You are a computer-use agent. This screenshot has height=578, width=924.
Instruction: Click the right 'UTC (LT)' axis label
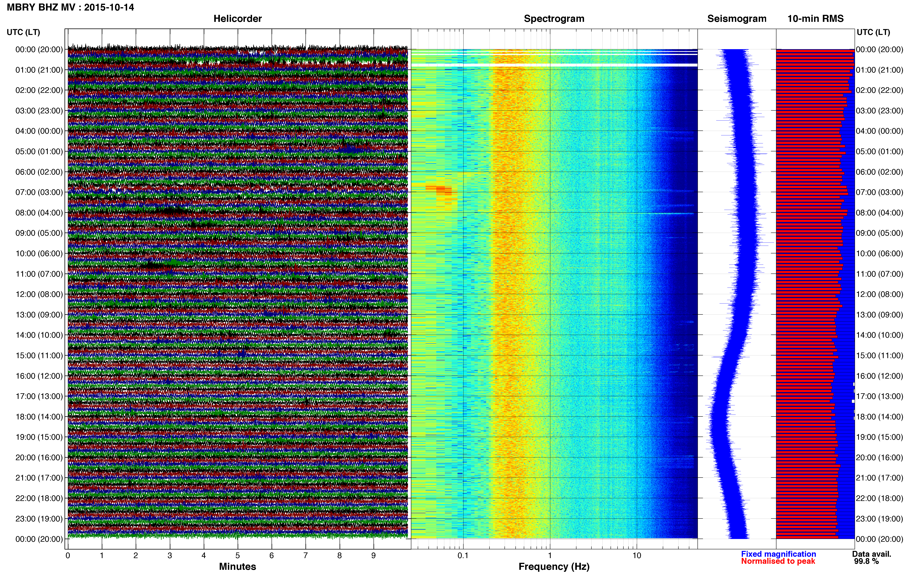point(873,32)
